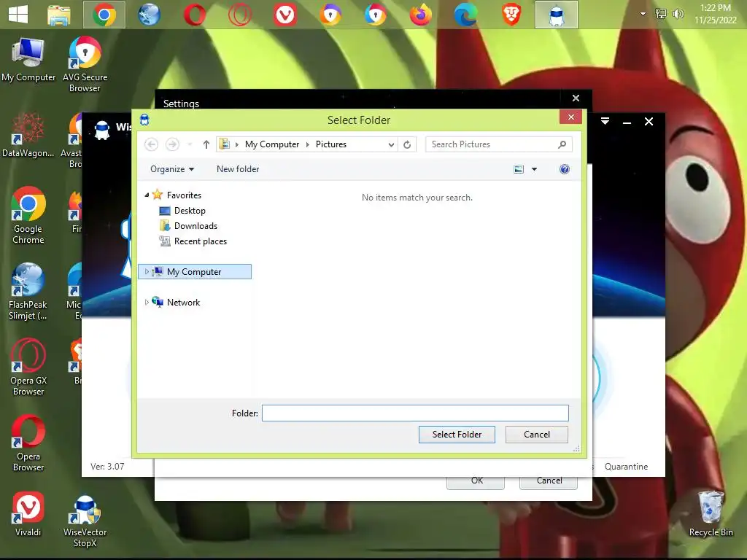Open WiseVector StopX desktop shortcut
Image resolution: width=747 pixels, height=560 pixels.
tap(85, 521)
